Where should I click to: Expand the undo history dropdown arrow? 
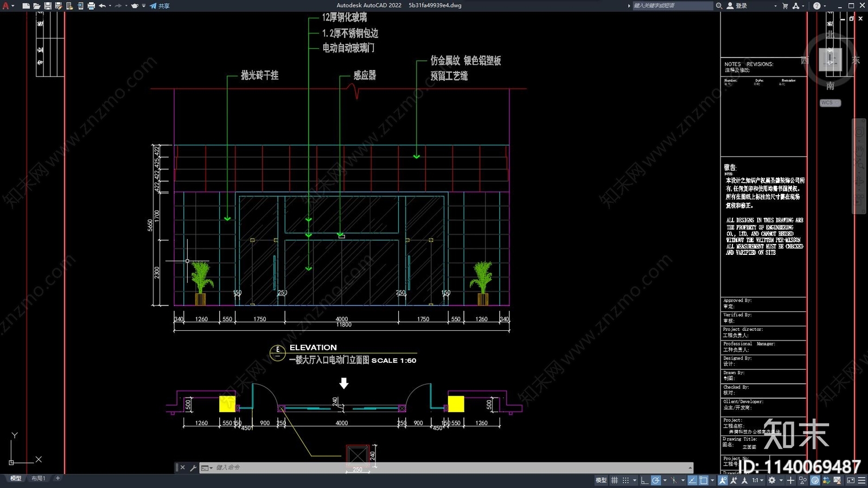click(x=110, y=5)
